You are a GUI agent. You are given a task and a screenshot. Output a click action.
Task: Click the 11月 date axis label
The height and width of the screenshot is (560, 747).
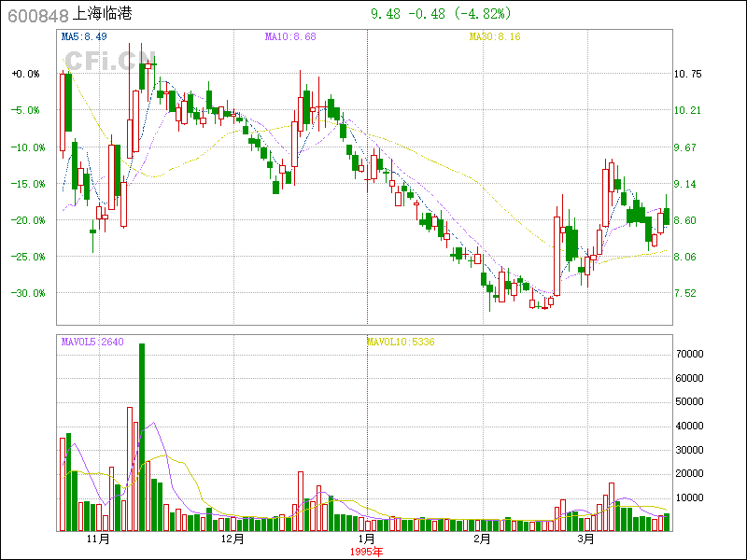[98, 539]
